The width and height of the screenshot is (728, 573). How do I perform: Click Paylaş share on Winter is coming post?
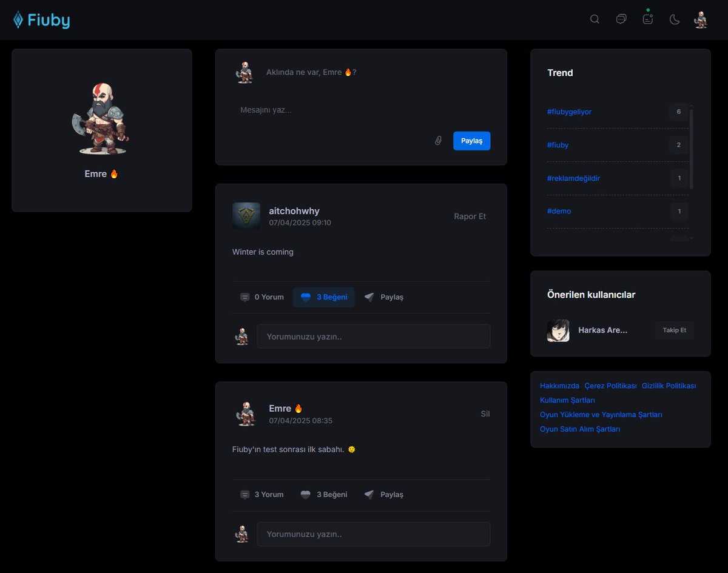[383, 297]
